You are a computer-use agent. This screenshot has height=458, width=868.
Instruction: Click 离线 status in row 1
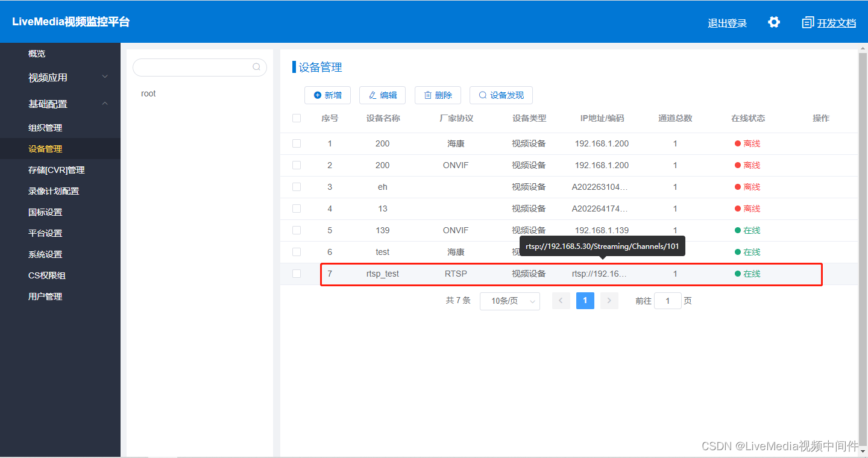pos(747,143)
